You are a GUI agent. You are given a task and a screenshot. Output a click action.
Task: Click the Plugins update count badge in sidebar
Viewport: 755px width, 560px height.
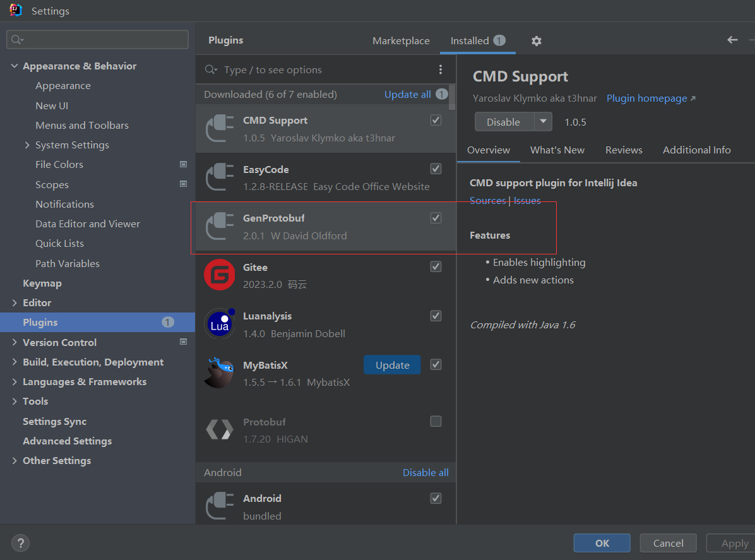click(167, 322)
